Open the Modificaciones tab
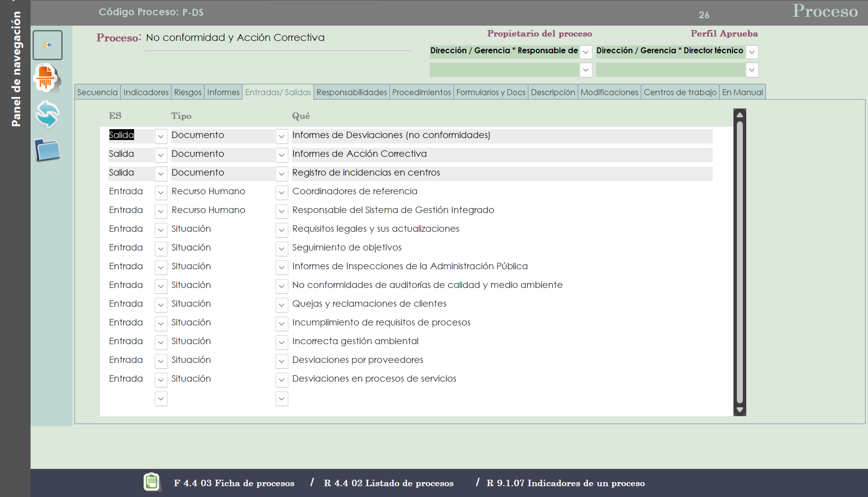The height and width of the screenshot is (497, 868). [609, 92]
